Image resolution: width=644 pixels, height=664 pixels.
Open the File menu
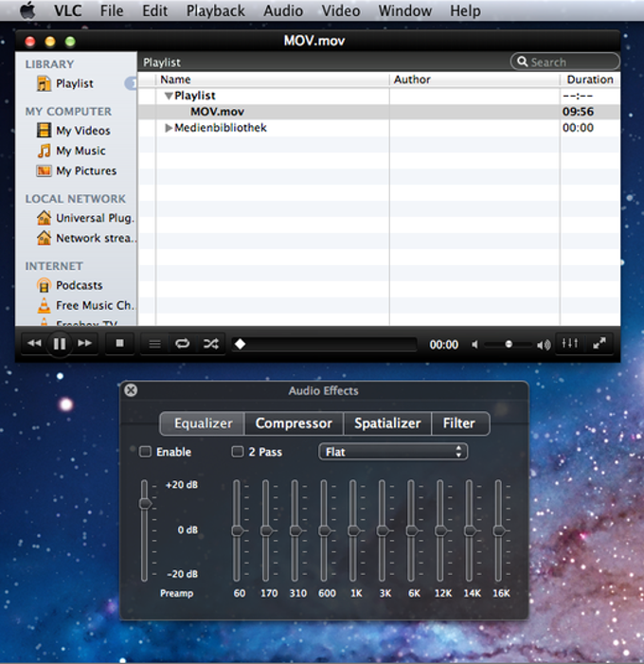(112, 10)
